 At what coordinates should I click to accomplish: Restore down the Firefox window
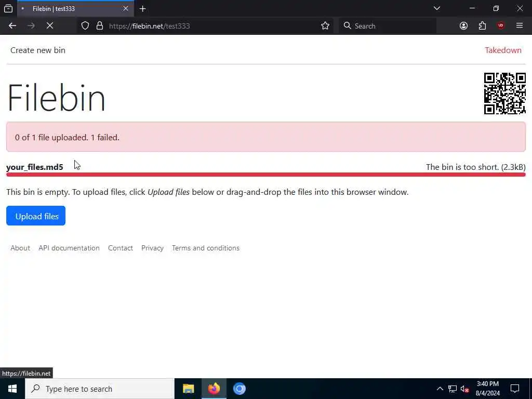(496, 8)
